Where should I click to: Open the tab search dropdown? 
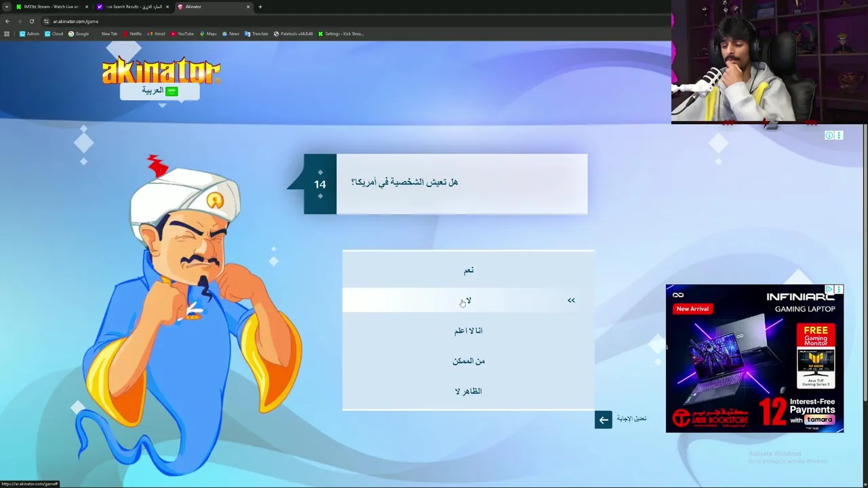coord(6,7)
